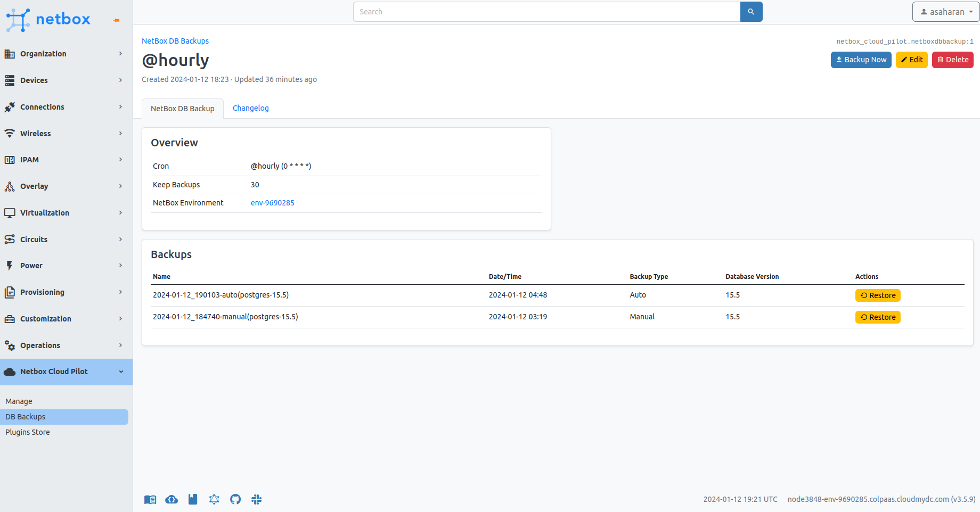Viewport: 980px width, 512px height.
Task: Click the Circuits transit icon
Action: (10, 240)
